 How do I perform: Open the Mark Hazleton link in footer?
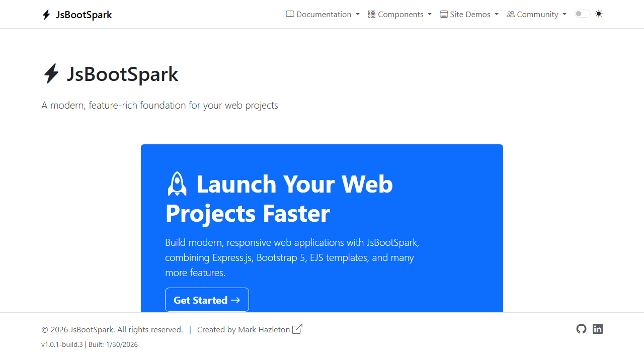pyautogui.click(x=264, y=329)
